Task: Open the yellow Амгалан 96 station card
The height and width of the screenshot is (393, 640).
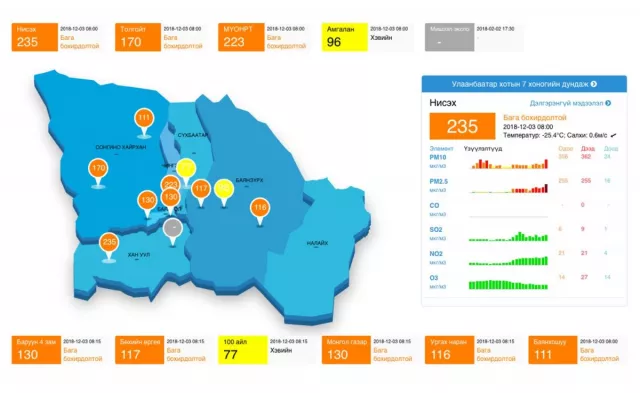Action: click(x=367, y=37)
